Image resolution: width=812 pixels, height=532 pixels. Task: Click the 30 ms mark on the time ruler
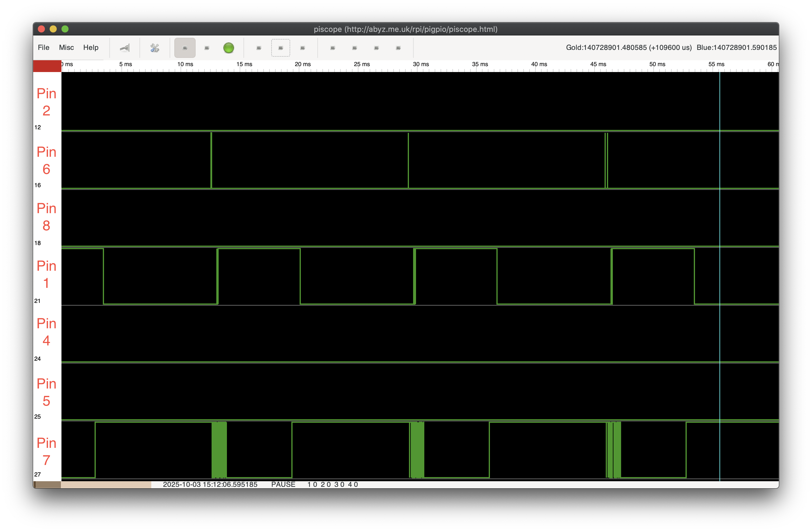point(421,64)
